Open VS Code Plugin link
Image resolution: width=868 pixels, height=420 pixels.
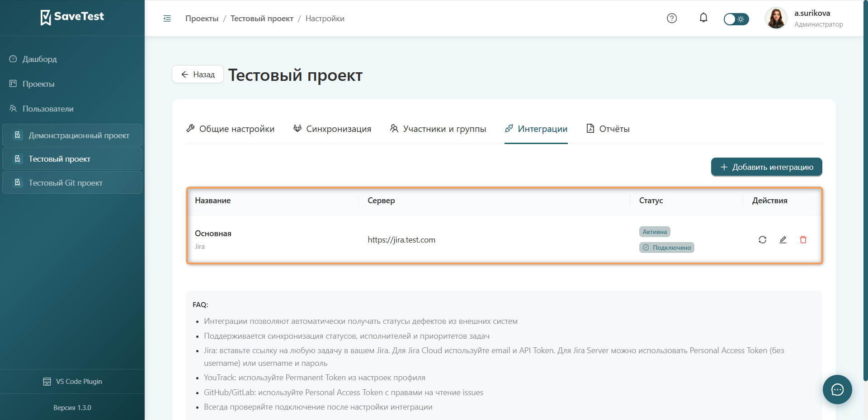[x=72, y=382]
